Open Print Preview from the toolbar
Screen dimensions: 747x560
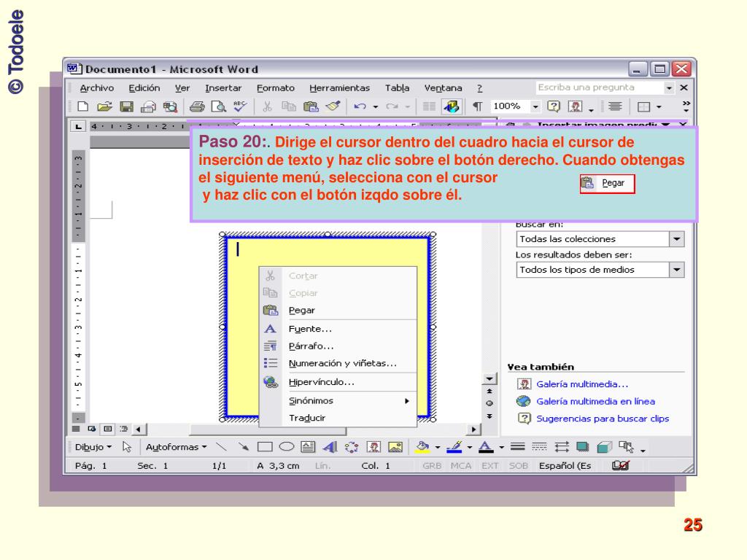(218, 106)
